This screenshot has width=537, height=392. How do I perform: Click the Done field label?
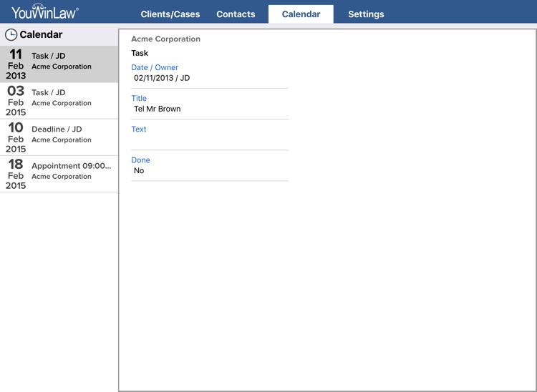[x=141, y=160]
